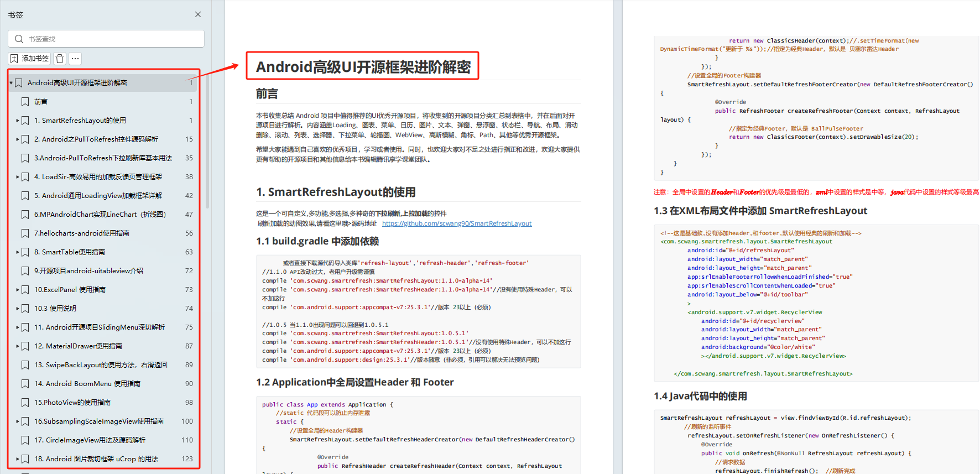Click bookmark icon beside 10.ExcelPanel
This screenshot has width=980, height=474.
pyautogui.click(x=25, y=290)
